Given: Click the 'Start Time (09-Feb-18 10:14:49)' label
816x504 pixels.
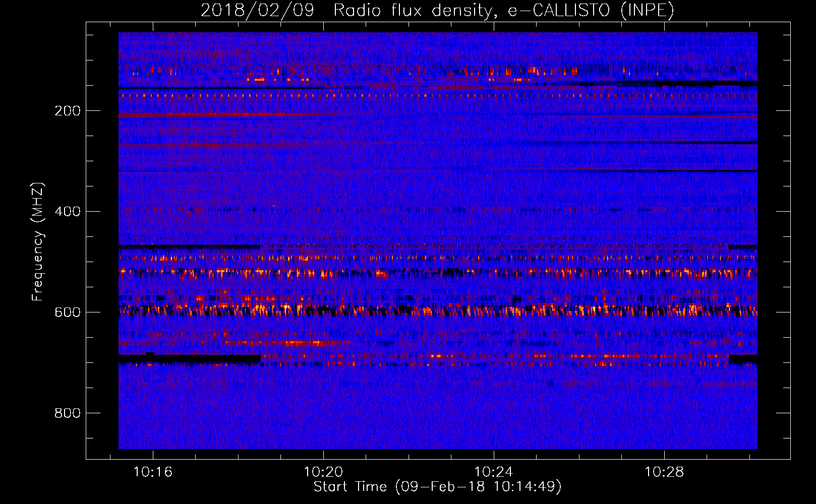Looking at the screenshot, I should point(437,487).
